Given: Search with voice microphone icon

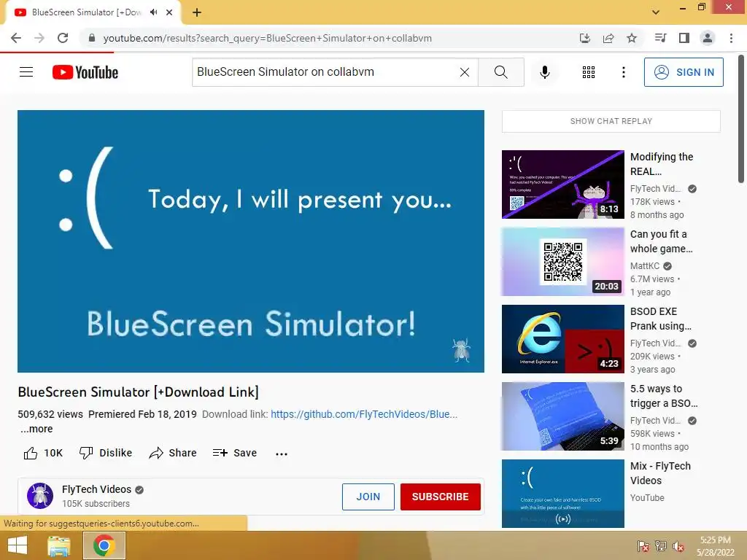Looking at the screenshot, I should click(x=545, y=72).
